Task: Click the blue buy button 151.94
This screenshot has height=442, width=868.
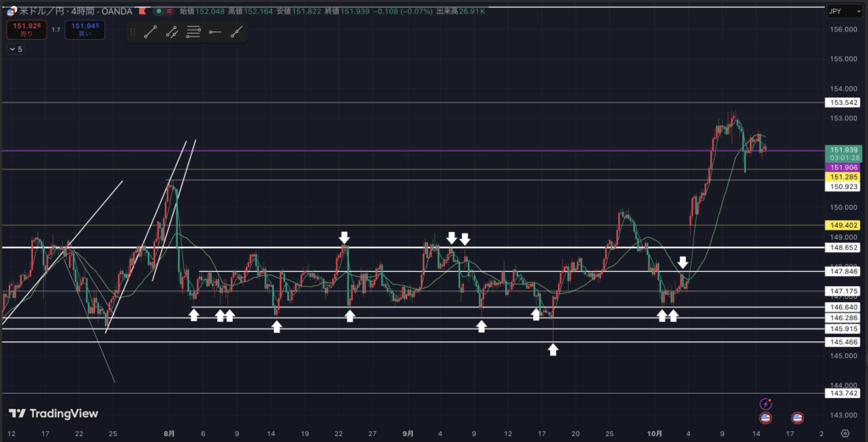Action: pyautogui.click(x=86, y=30)
